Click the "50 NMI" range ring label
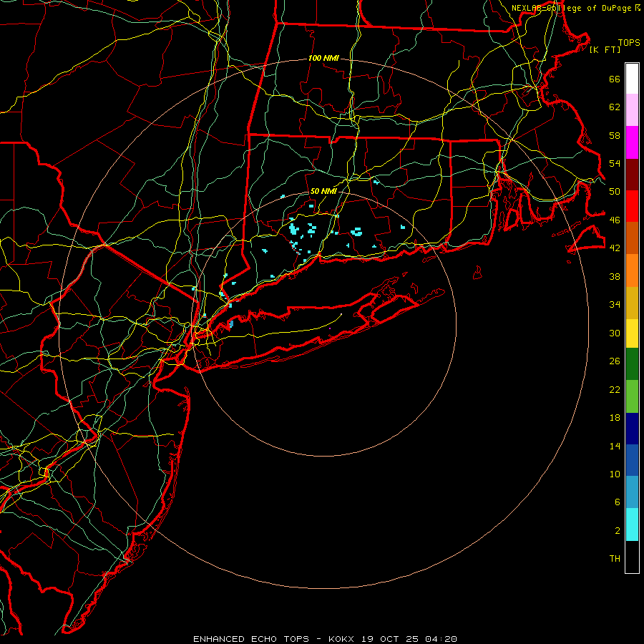 [323, 191]
